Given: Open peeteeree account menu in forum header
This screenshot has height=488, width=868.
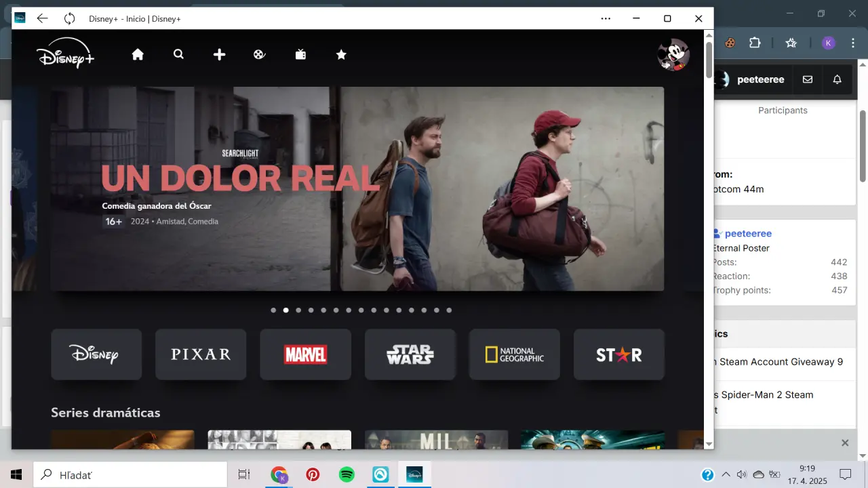Looking at the screenshot, I should [753, 79].
